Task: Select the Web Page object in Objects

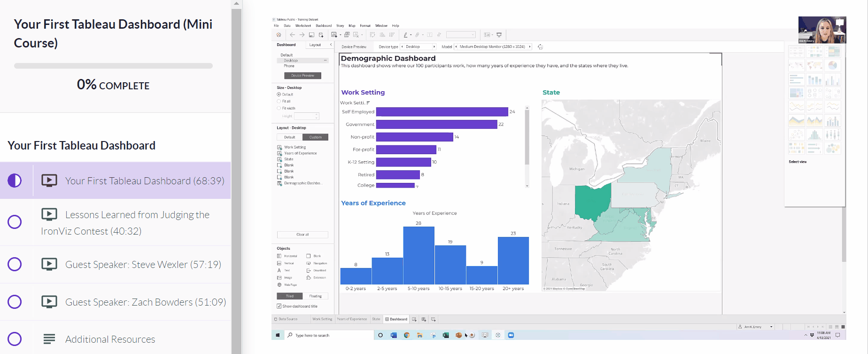Action: [287, 284]
